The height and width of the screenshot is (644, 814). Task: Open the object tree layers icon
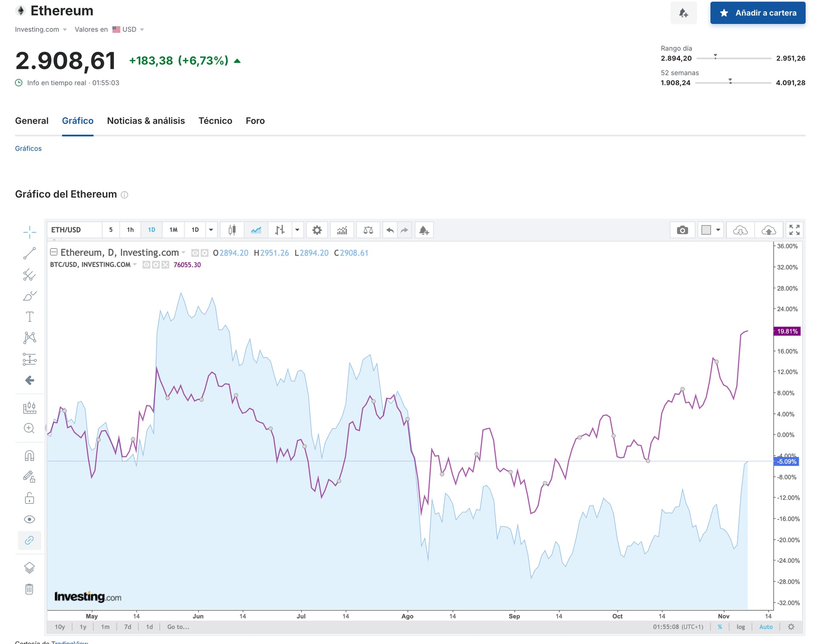[x=29, y=568]
